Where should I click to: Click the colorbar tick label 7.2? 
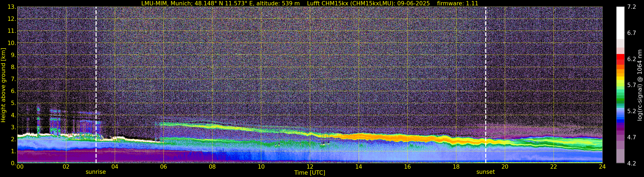[632, 7]
